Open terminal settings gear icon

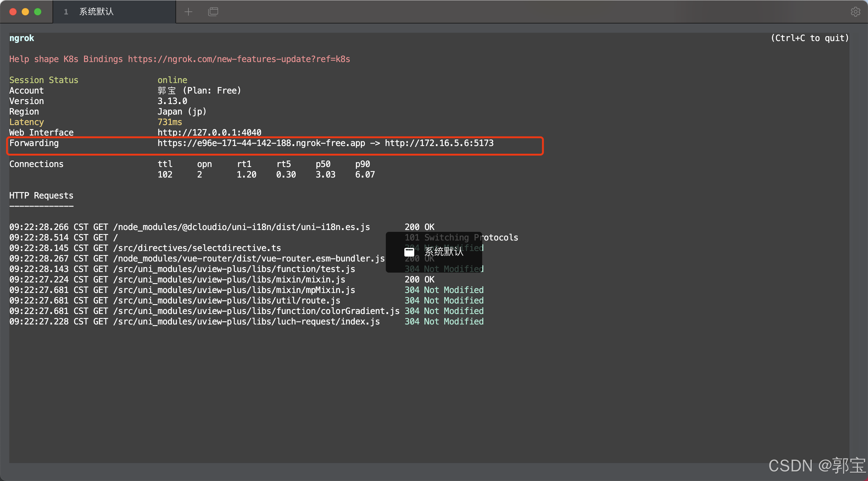855,12
